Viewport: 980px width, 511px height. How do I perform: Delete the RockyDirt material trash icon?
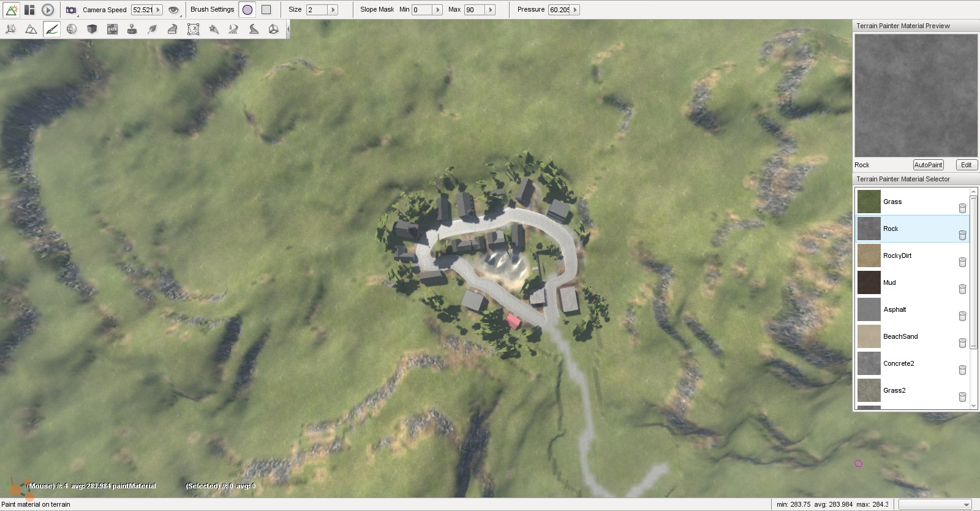click(x=962, y=262)
